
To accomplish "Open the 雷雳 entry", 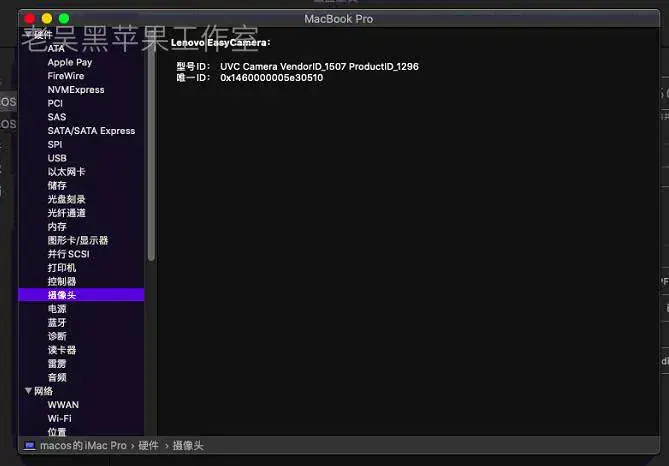I will pyautogui.click(x=57, y=364).
